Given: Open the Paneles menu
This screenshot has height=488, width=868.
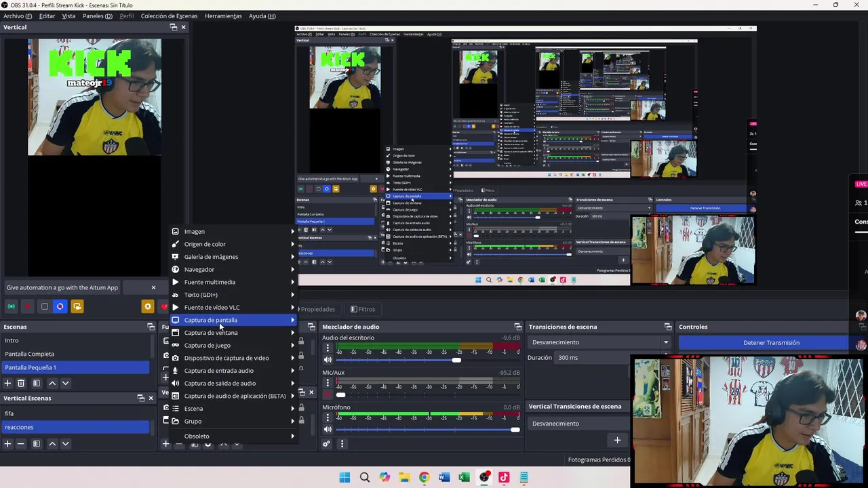Looking at the screenshot, I should 98,16.
